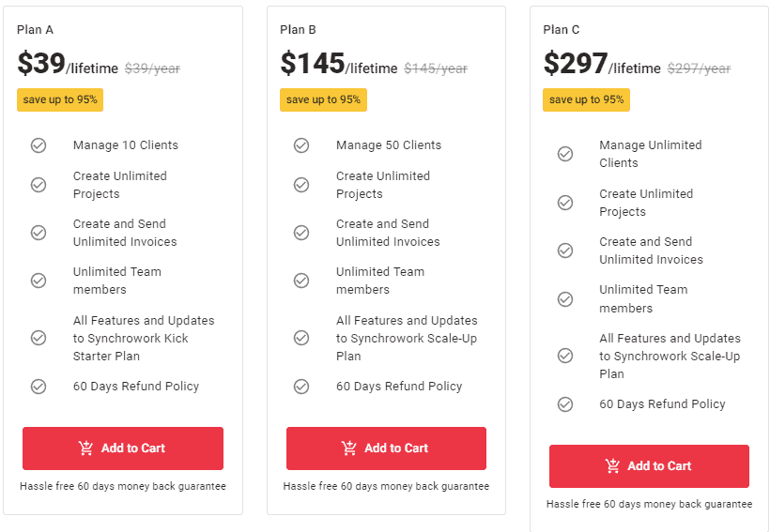Click the money back guarantee text under Plan A
Screen dimensions: 770x532
coord(123,486)
